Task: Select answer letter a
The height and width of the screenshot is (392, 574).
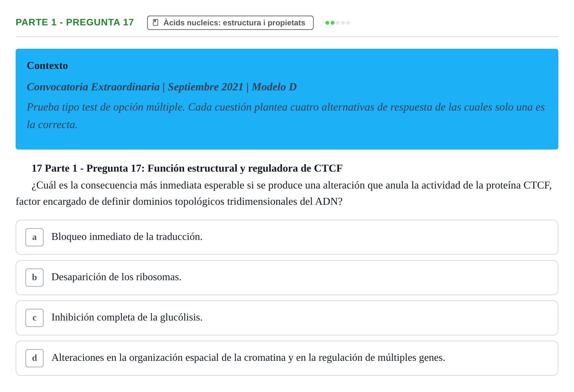Action: 34,237
